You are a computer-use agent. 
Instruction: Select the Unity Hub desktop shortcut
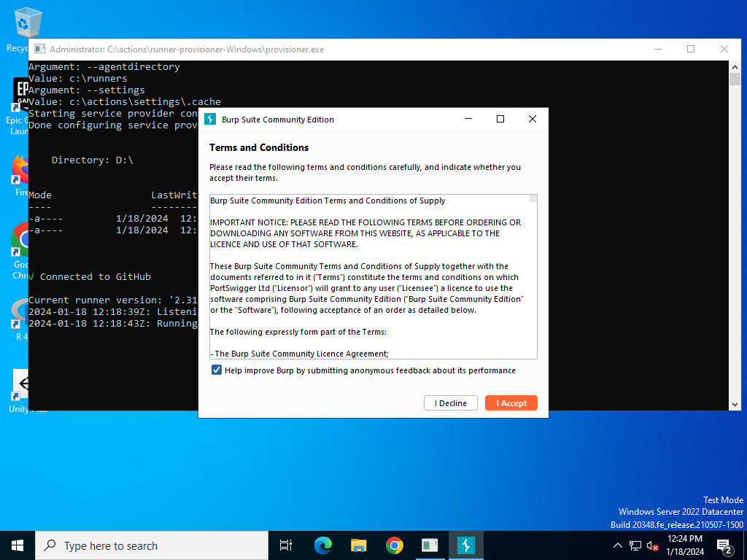21,391
